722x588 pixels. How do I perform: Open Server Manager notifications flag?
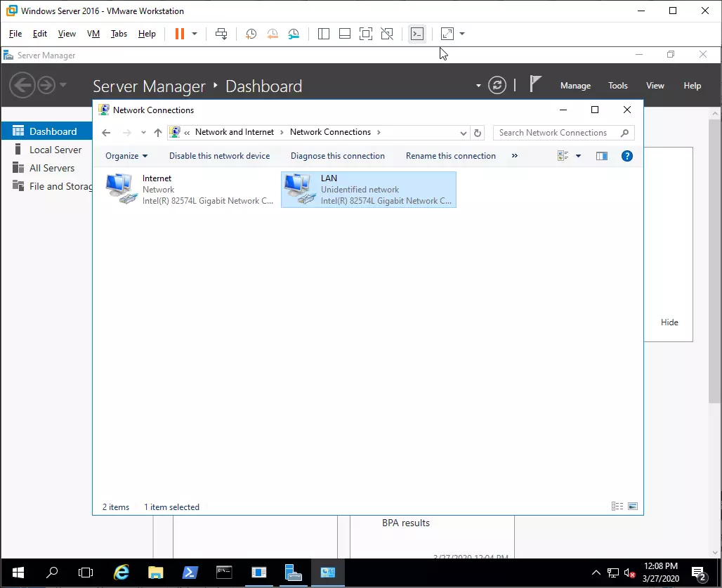pos(534,84)
